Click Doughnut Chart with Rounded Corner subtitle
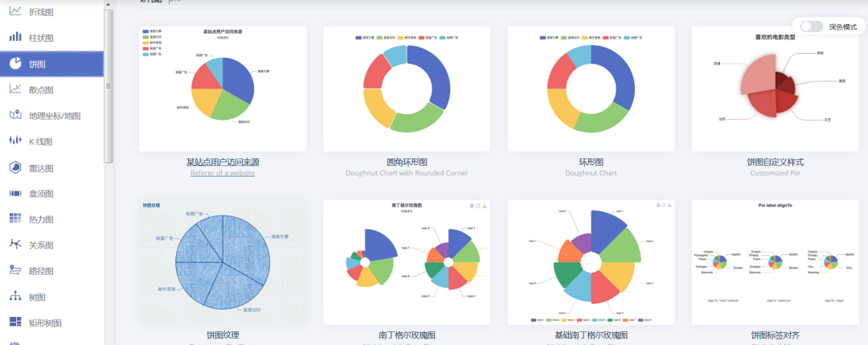The height and width of the screenshot is (345, 868). 407,173
